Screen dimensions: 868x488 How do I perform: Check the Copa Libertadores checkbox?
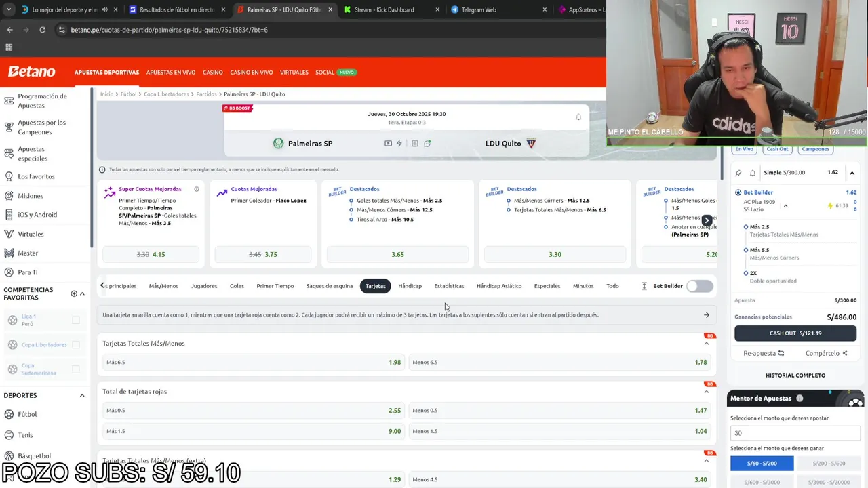coord(76,344)
